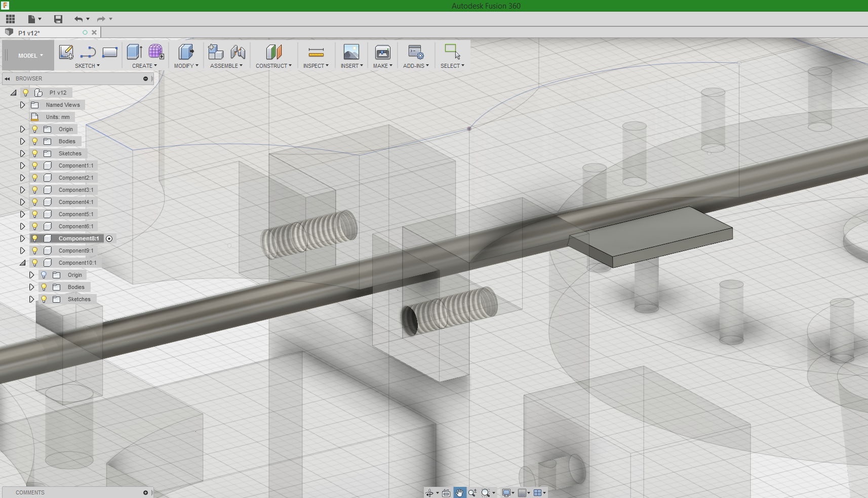Screen dimensions: 868x498
Task: Click the Create Sketch tool icon
Action: coord(66,52)
